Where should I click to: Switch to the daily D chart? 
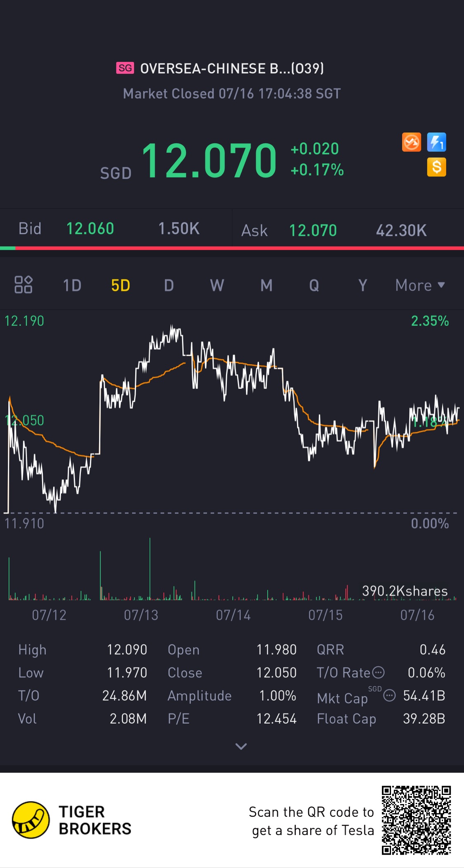pyautogui.click(x=169, y=285)
